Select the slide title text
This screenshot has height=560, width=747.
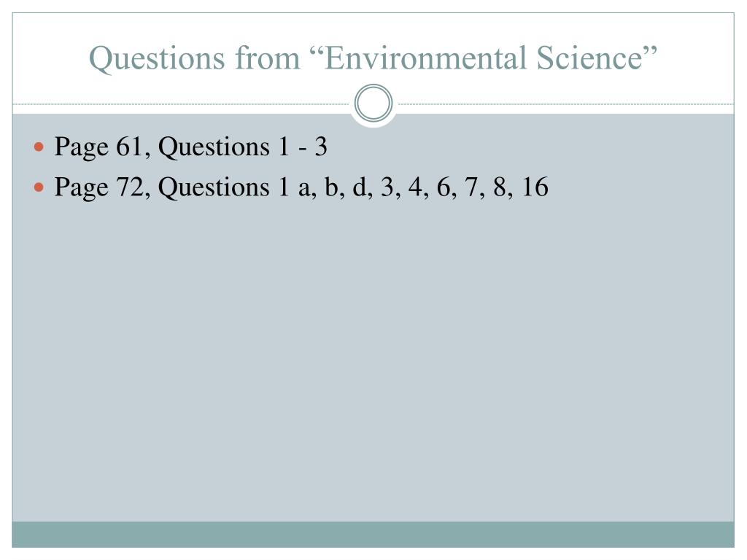pos(373,58)
